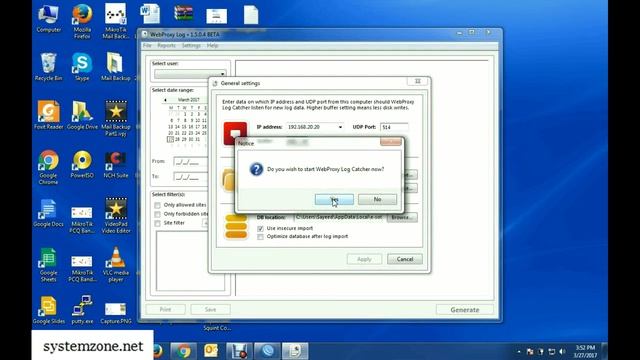Select the Mail Backup folder icon beside Skype

click(x=116, y=67)
